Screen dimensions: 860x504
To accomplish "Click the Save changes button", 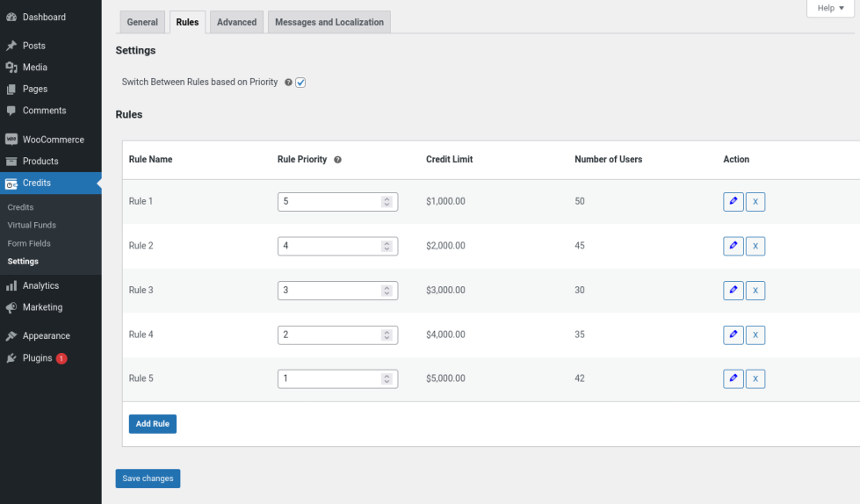I will click(148, 479).
